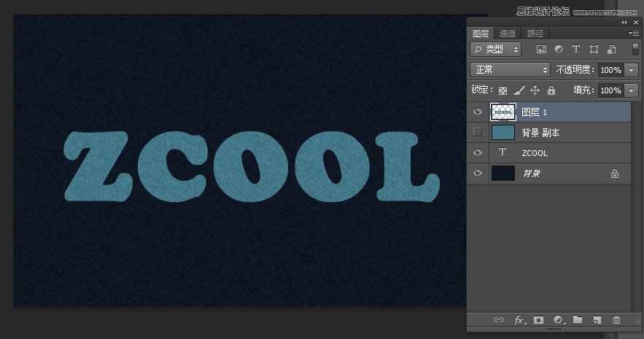This screenshot has width=644, height=339.
Task: Click the ZCOOL type layer T icon
Action: (x=503, y=152)
